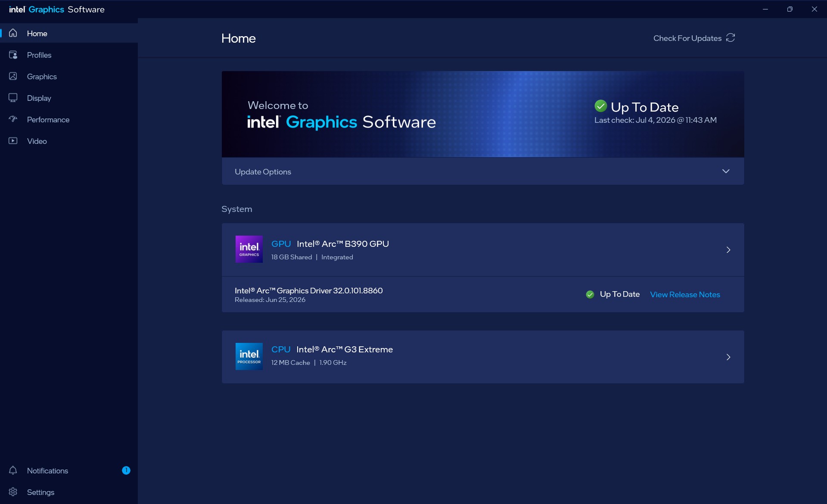Click the Profiles sidebar icon
The height and width of the screenshot is (504, 827).
[13, 55]
